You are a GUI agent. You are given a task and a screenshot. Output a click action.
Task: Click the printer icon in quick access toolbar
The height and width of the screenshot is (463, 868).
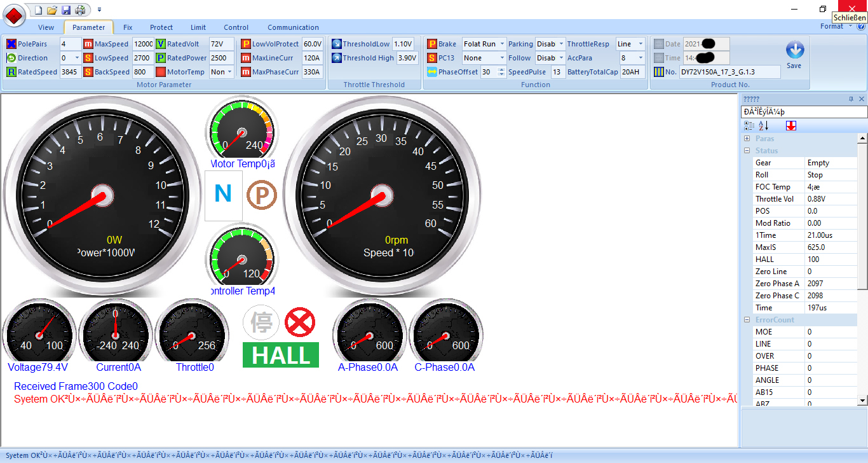coord(80,10)
